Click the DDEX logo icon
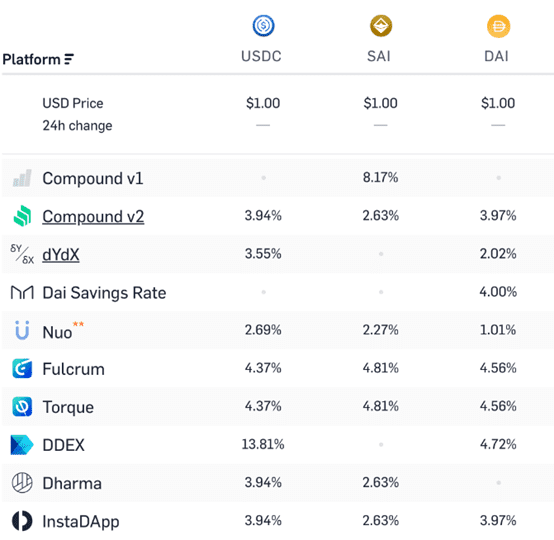The image size is (554, 540). [x=22, y=445]
